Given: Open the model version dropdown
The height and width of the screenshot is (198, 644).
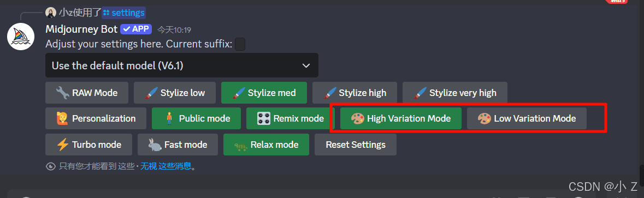Looking at the screenshot, I should [x=181, y=65].
